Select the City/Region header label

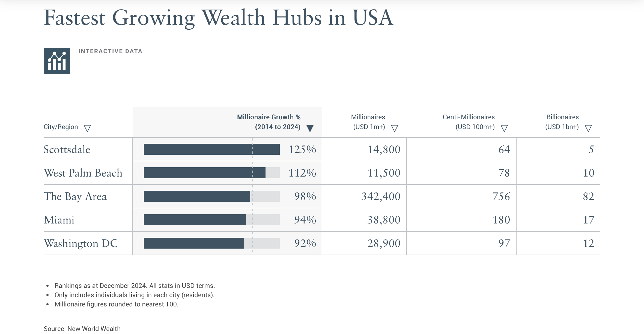61,127
